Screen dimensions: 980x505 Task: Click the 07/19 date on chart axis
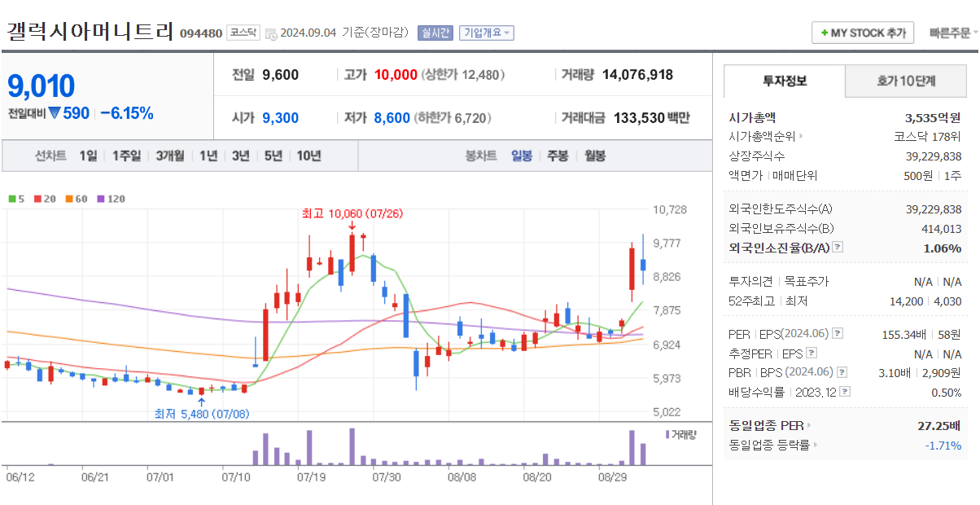(312, 476)
